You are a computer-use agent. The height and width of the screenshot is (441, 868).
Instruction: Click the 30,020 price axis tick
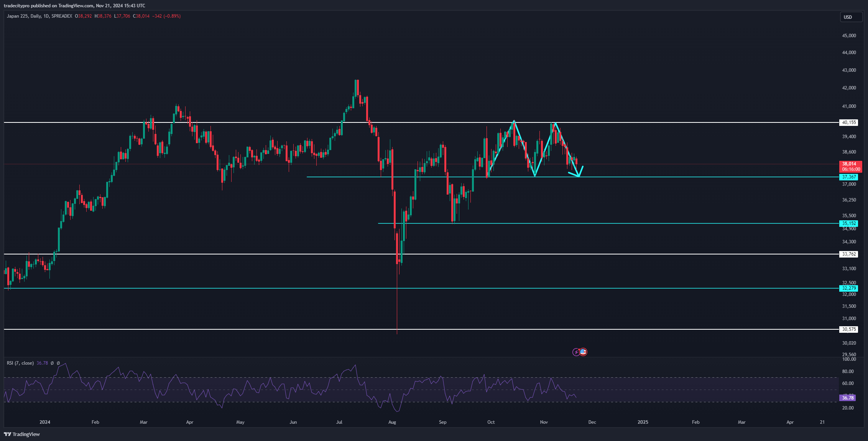[849, 343]
